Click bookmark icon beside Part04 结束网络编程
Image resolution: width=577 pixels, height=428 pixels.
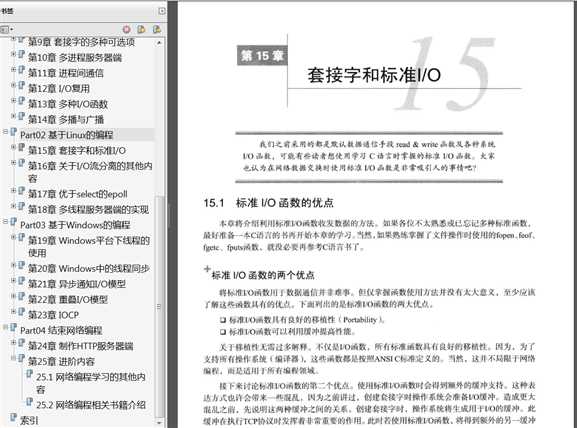tap(14, 328)
